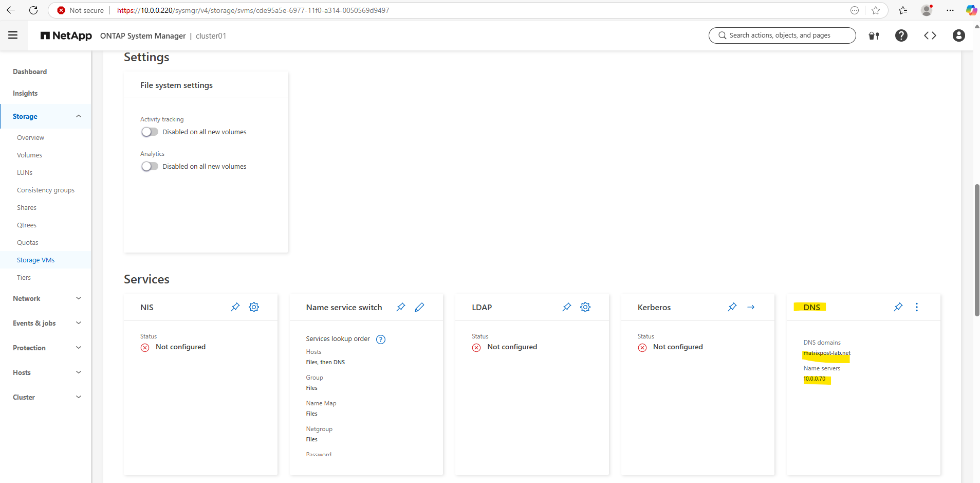This screenshot has width=980, height=483.
Task: Open the Storage VMs page
Action: point(35,260)
